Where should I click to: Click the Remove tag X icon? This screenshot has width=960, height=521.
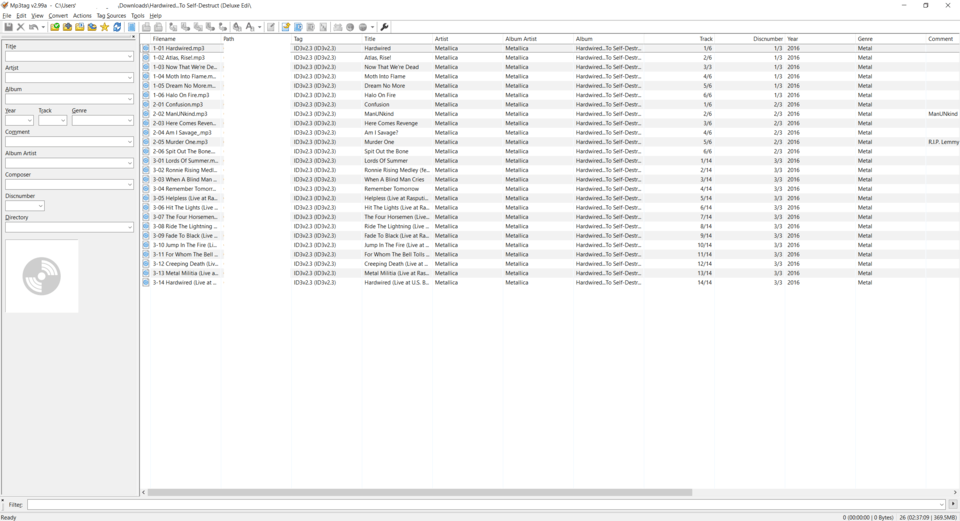tap(21, 27)
